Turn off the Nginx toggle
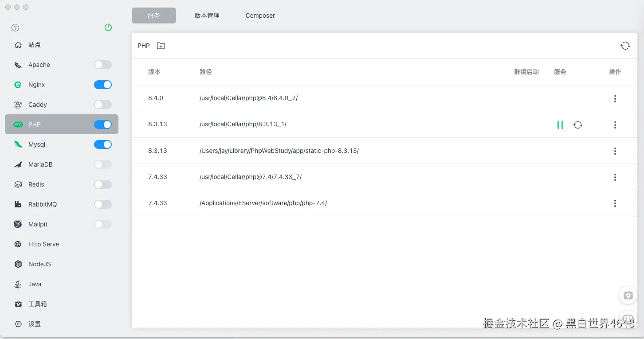The image size is (644, 339). (x=103, y=85)
